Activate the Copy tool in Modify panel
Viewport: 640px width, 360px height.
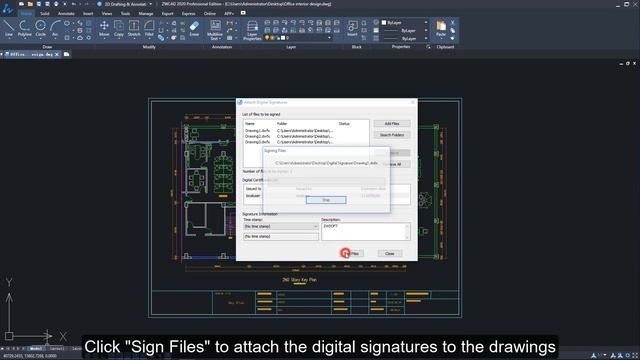tap(119, 29)
